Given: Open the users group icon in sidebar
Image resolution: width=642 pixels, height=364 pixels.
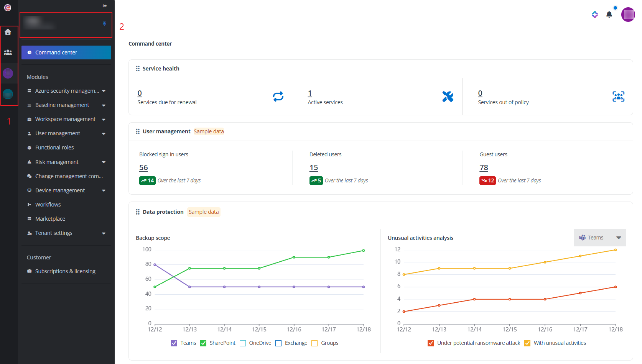Looking at the screenshot, I should tap(8, 52).
